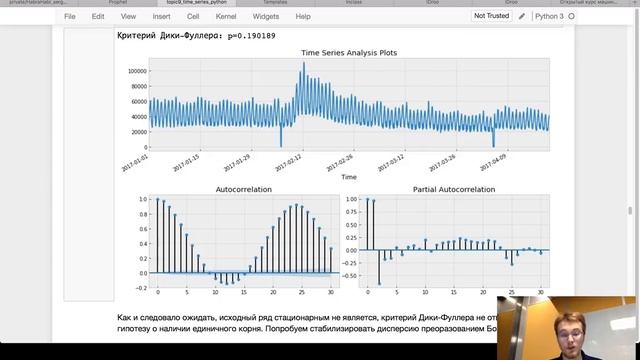Click the 2017-01-15 date axis label
The width and height of the screenshot is (640, 360).
click(187, 163)
